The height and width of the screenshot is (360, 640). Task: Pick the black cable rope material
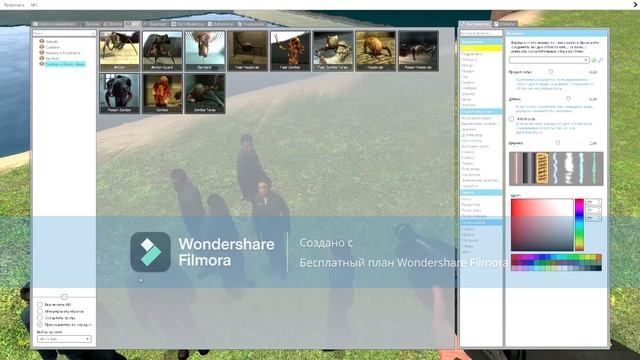point(529,168)
